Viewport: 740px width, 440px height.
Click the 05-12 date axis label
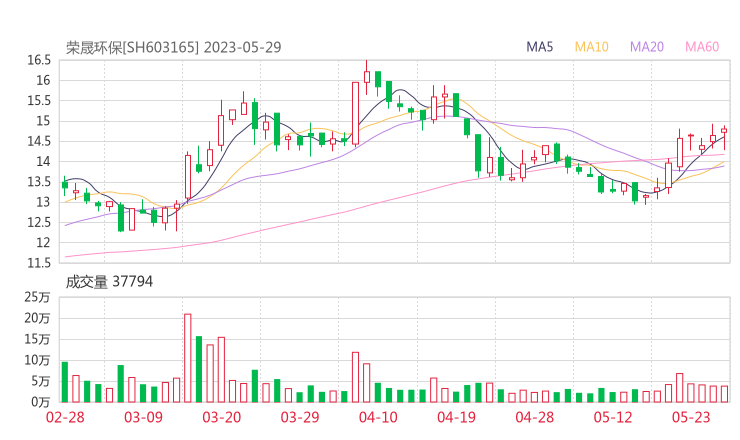pos(613,417)
